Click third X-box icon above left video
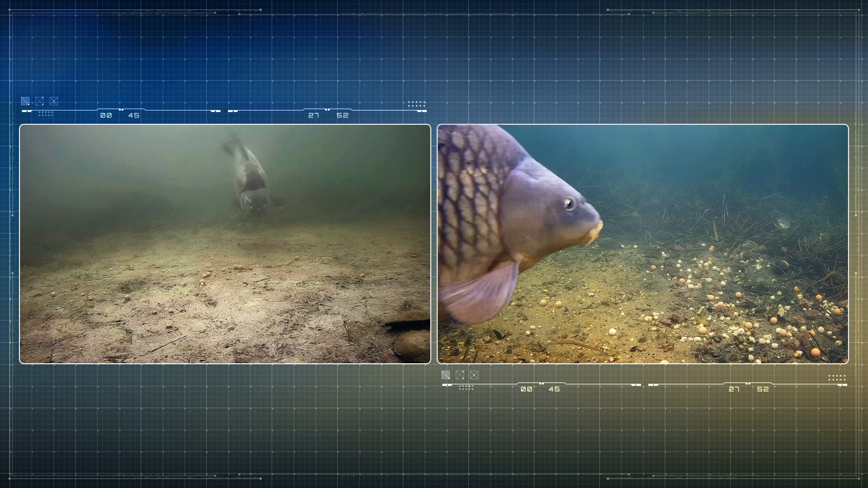The width and height of the screenshot is (868, 488). pyautogui.click(x=53, y=101)
